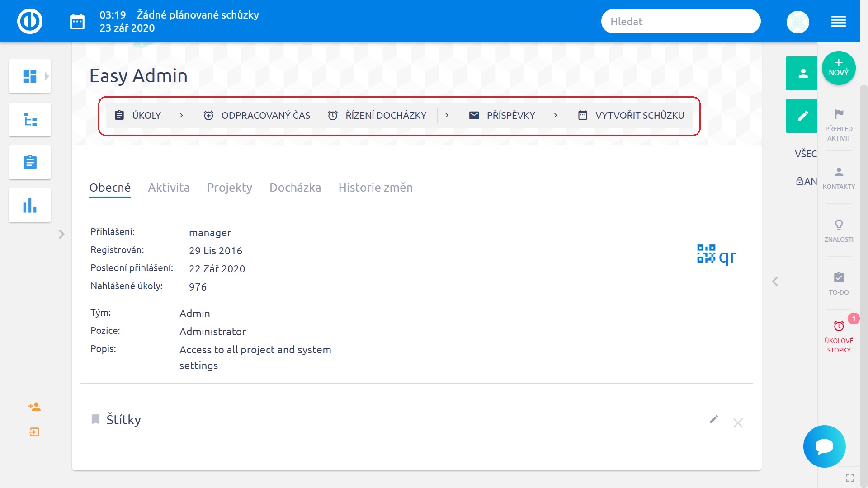Click the Vytvořit schůzku button
Viewport: 868px width, 488px height.
(631, 116)
